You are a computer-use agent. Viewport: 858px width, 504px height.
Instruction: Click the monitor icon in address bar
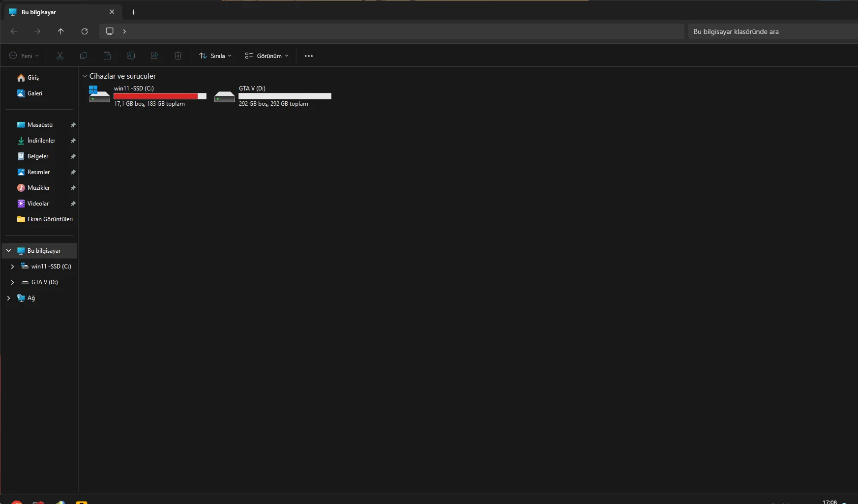point(110,31)
